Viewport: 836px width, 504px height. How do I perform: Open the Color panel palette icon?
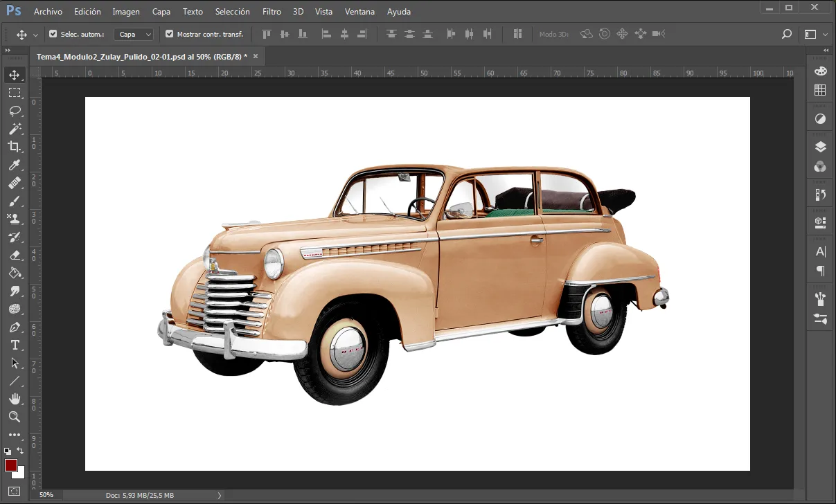(x=820, y=71)
